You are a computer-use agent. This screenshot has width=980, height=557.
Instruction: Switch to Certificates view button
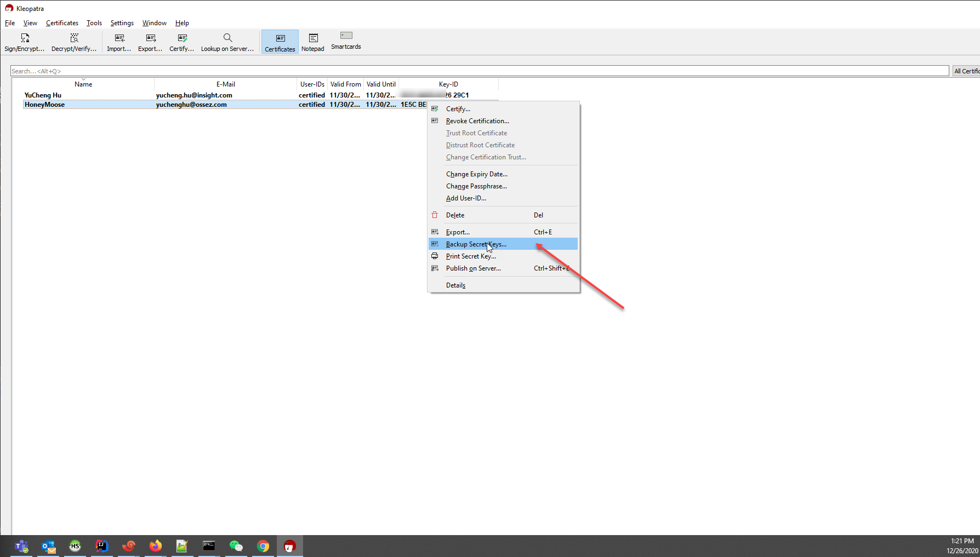tap(280, 42)
